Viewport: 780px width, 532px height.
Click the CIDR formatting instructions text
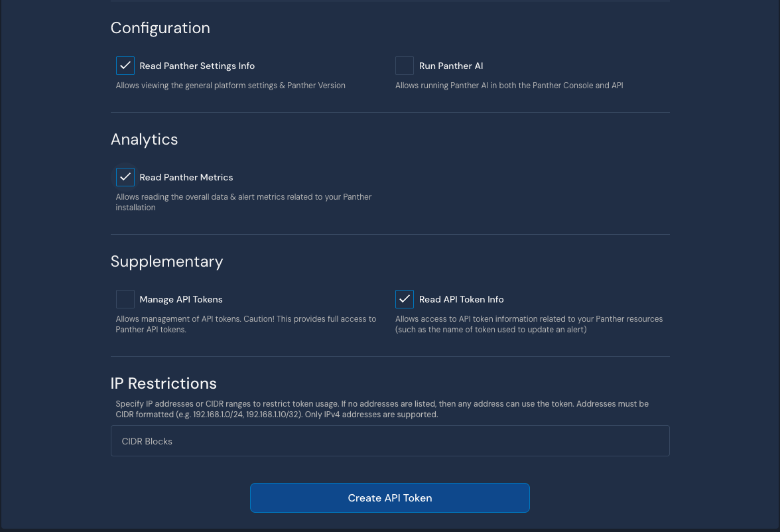tap(382, 409)
